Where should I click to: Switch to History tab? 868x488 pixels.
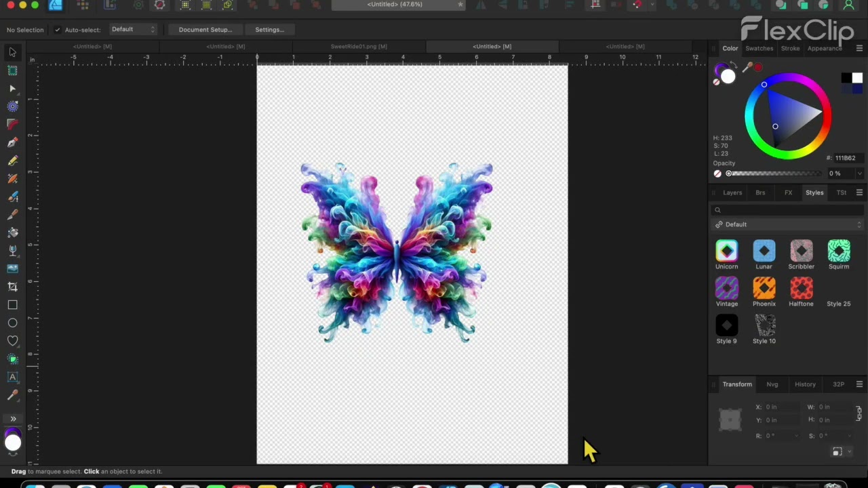[x=805, y=384]
